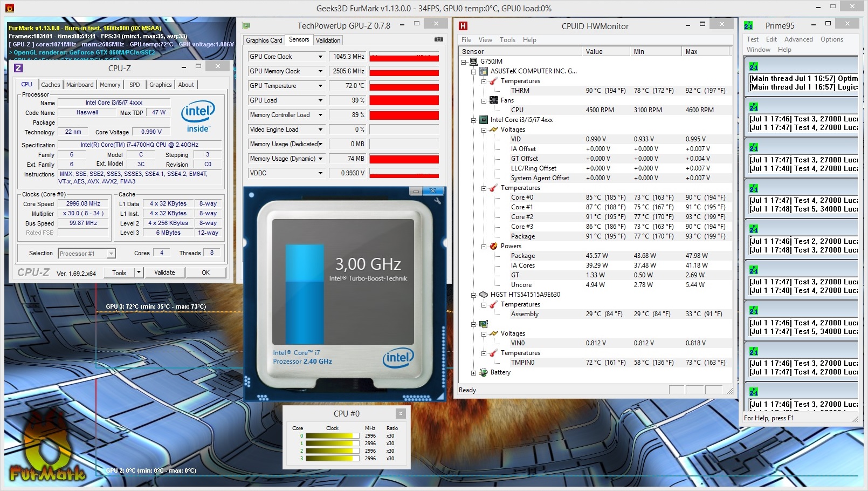Click the GPU-Z title bar icon
Screen dimensions: 868x491
(246, 25)
